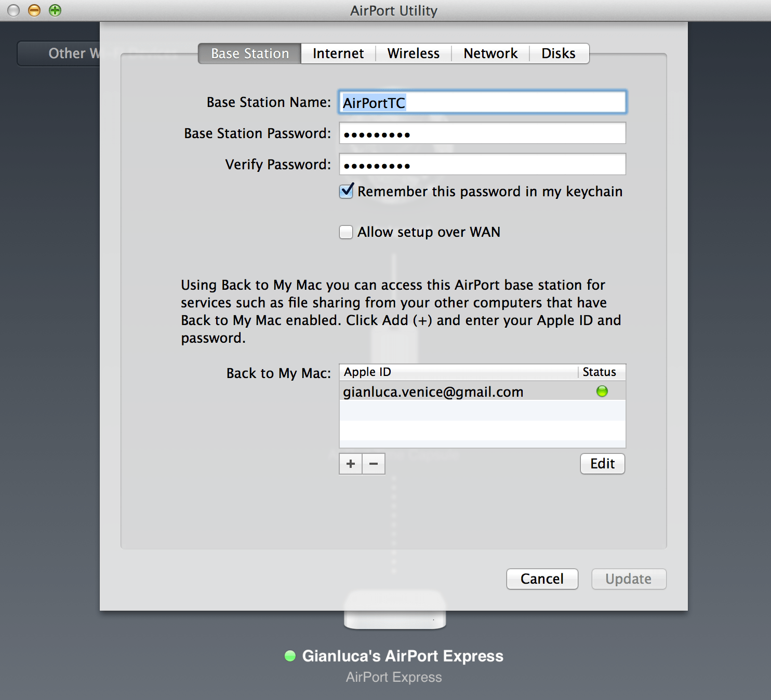Click the Edit button for Back to My Mac
771x700 pixels.
(602, 464)
